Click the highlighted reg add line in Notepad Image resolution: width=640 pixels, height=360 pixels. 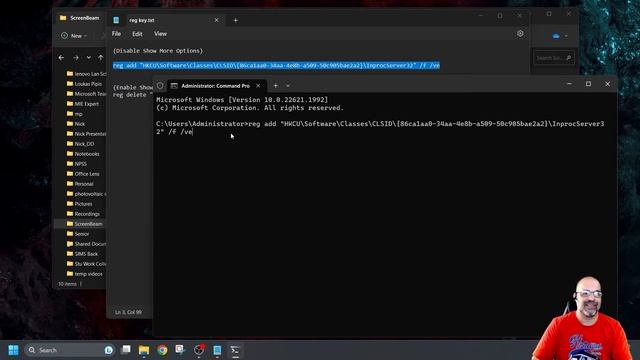coord(276,65)
